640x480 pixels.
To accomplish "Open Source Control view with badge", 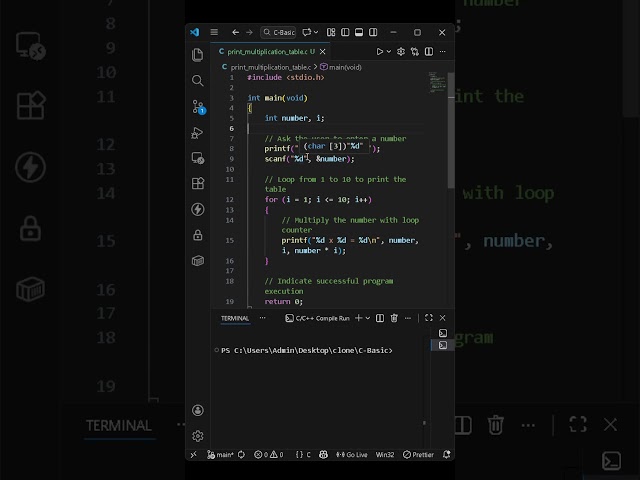I will point(198,107).
